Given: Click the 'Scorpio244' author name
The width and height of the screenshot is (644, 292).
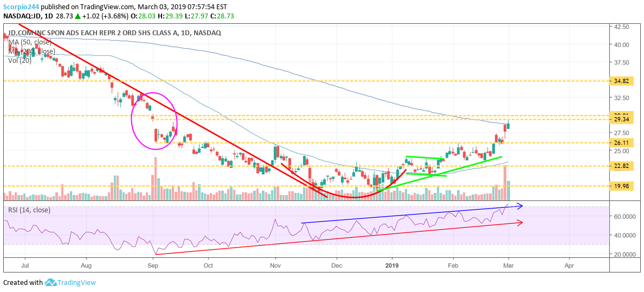Looking at the screenshot, I should point(21,6).
